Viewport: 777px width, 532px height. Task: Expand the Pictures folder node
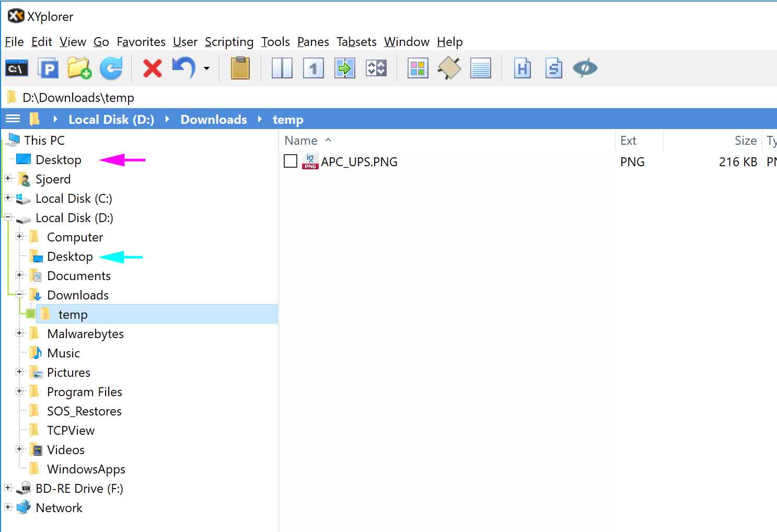[x=19, y=372]
